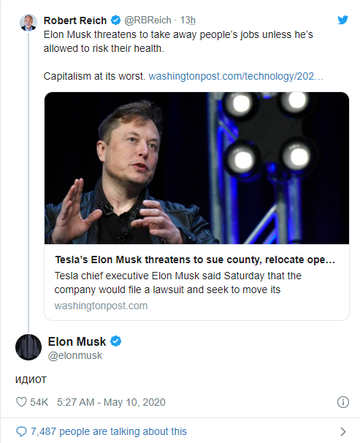Click the 5:27 AM - May 10, 2020 timestamp
Screen dimensions: 360x443
[111, 402]
